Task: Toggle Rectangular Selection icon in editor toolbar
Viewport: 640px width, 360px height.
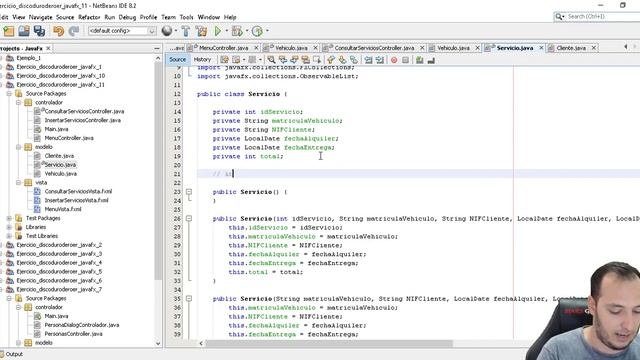Action: (317, 60)
